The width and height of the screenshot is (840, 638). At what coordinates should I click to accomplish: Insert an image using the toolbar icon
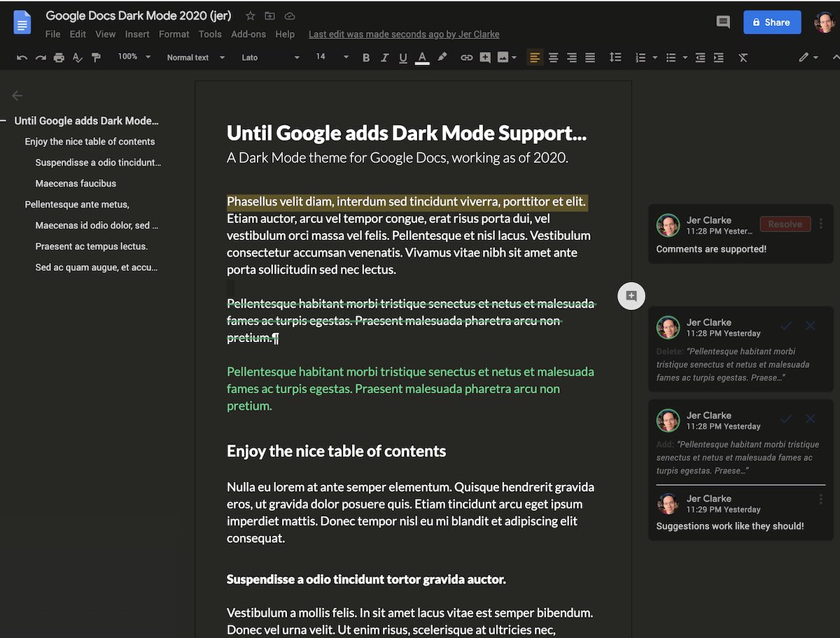503,57
